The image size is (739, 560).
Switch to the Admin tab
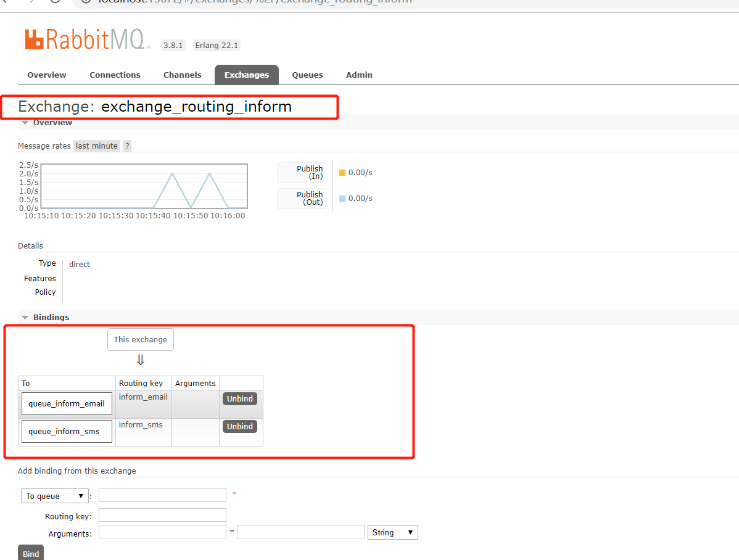tap(359, 75)
